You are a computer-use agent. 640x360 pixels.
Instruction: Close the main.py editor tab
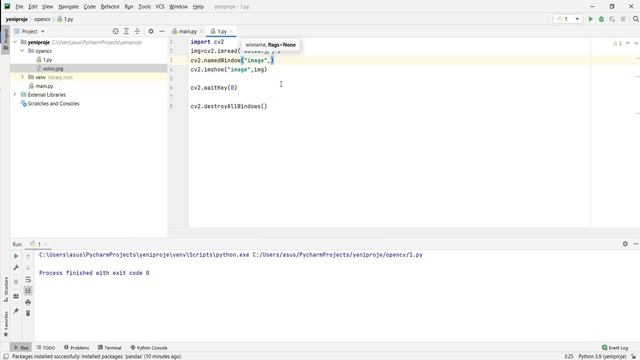tap(201, 31)
